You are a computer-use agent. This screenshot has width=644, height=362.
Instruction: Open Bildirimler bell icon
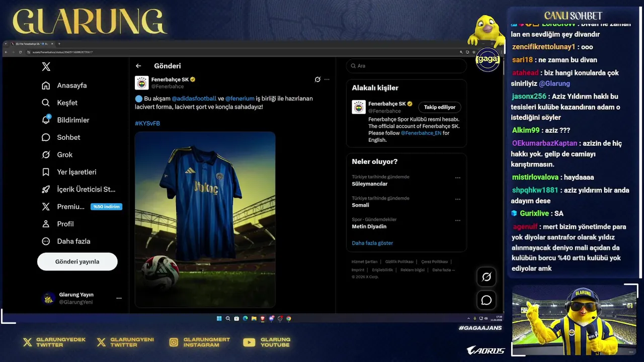pos(46,120)
